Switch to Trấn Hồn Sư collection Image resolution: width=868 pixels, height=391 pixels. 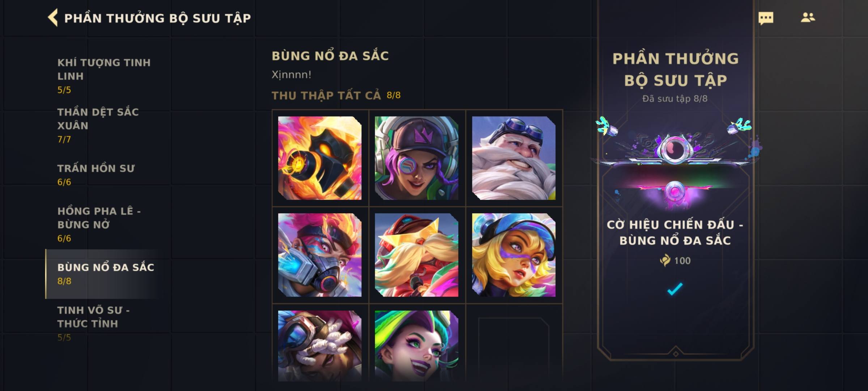[x=105, y=175]
